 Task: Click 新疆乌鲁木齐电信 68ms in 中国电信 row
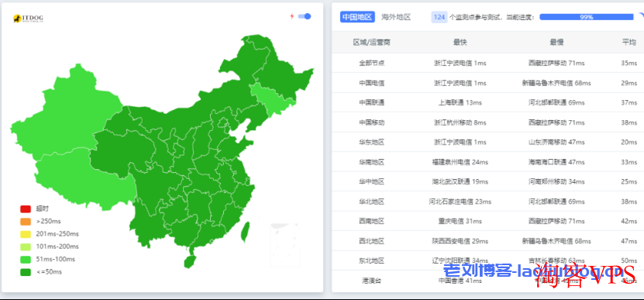(x=556, y=83)
